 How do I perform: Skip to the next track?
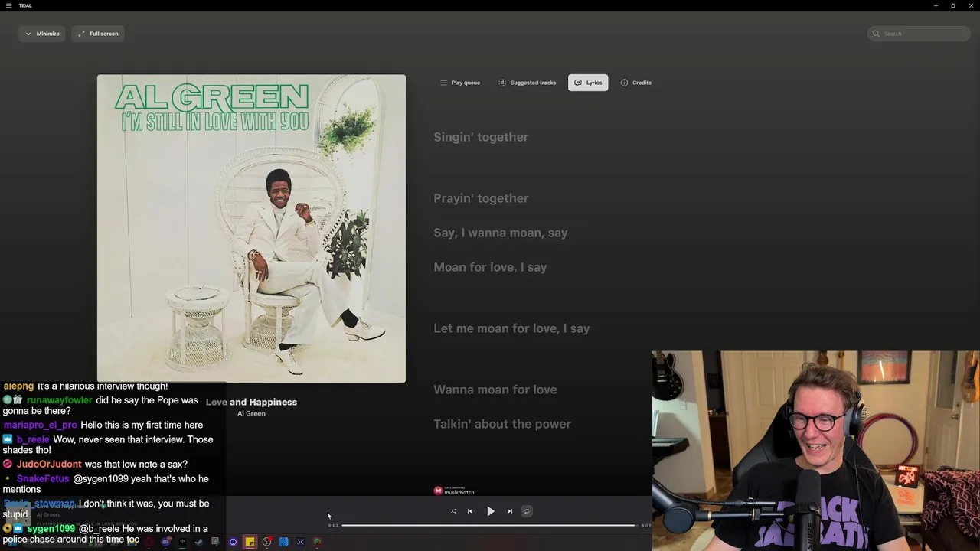510,511
